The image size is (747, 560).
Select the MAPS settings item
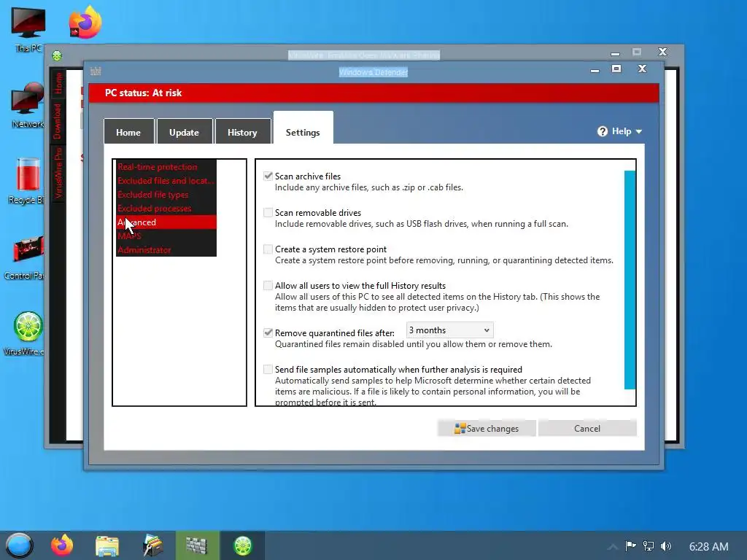(166, 236)
